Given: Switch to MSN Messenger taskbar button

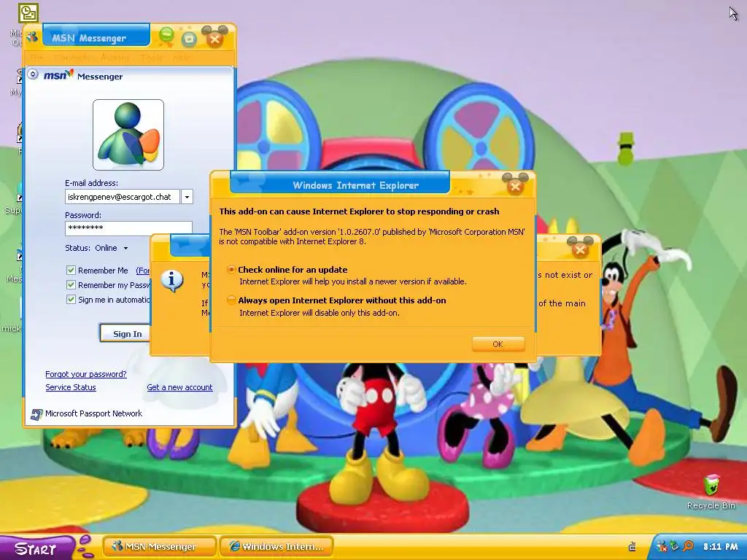Looking at the screenshot, I should (159, 546).
